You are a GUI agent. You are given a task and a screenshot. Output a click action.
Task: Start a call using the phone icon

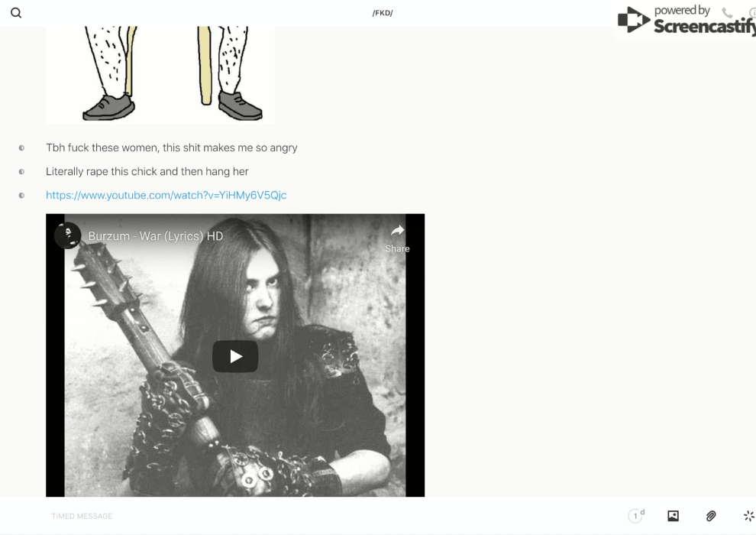click(x=727, y=13)
